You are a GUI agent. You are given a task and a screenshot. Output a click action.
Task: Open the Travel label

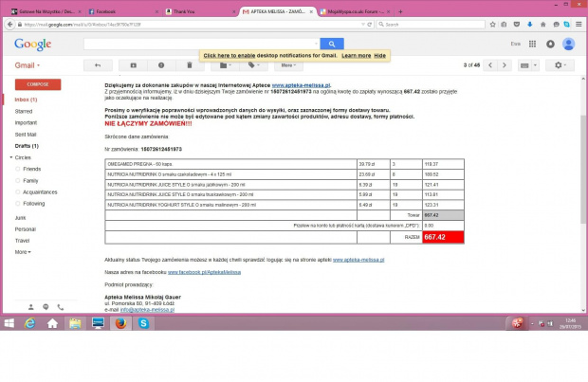click(x=22, y=241)
